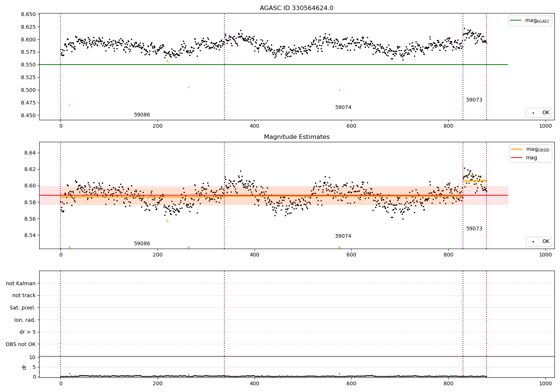Image resolution: width=560 pixels, height=392 pixels.
Task: Click the 'Sat. pixel.' row label
Action: 23,308
